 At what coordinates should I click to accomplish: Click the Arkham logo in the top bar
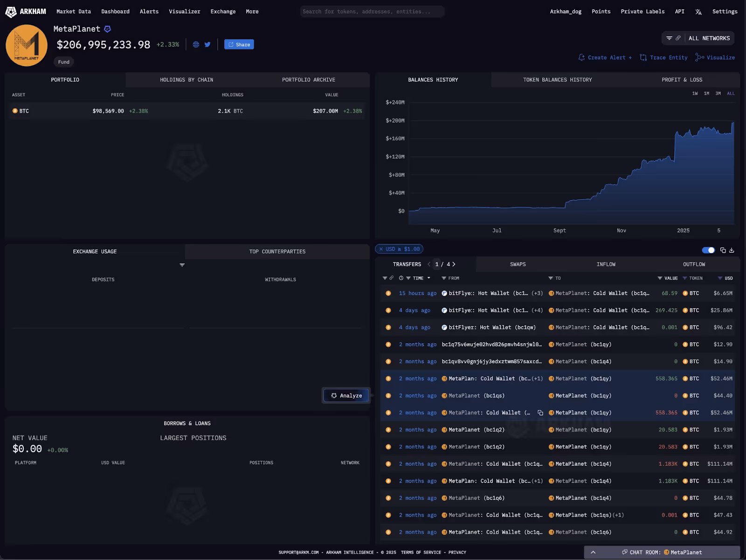coord(26,12)
